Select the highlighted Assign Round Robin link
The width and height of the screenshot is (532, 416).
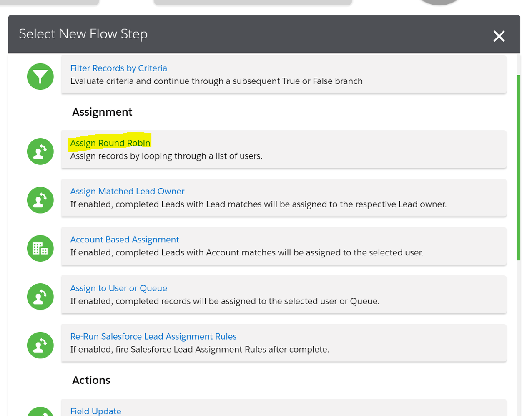tap(110, 143)
